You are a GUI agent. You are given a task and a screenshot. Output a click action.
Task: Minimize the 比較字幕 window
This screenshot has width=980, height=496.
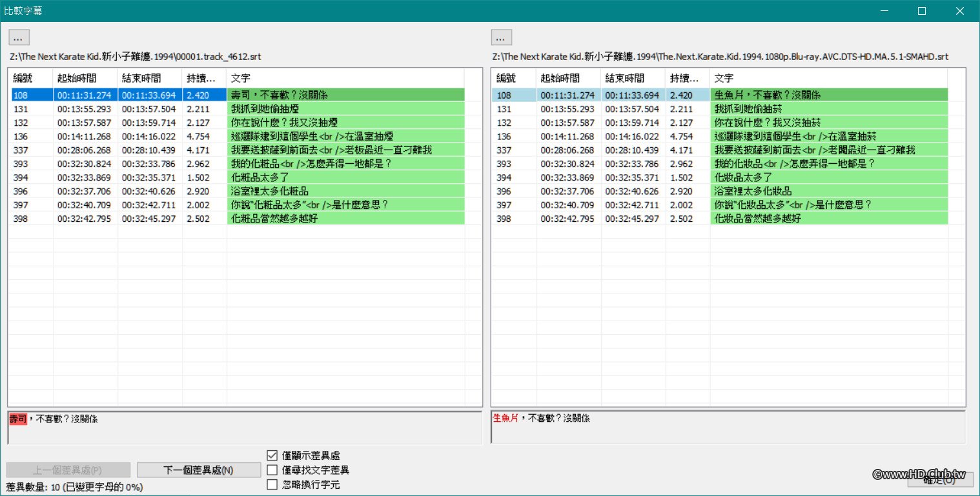click(x=884, y=11)
